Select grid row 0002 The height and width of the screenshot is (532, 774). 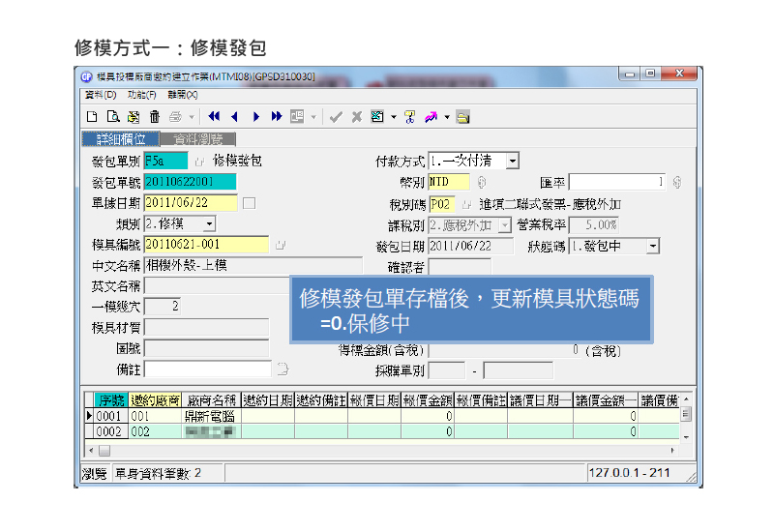(109, 431)
